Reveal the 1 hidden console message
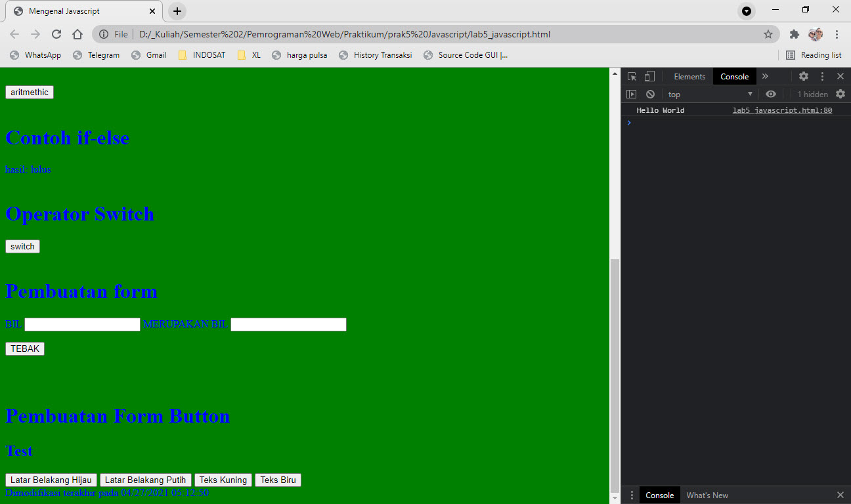This screenshot has height=504, width=851. coord(812,94)
